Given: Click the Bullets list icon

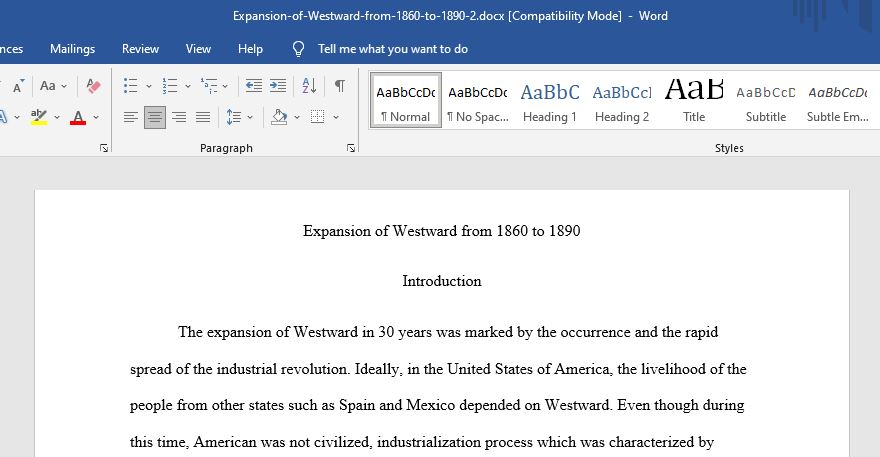Looking at the screenshot, I should pos(131,86).
